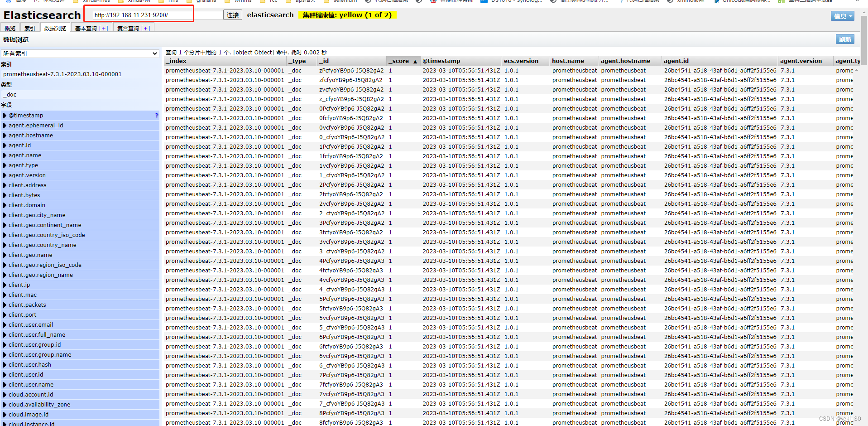This screenshot has width=868, height=426.
Task: Open row with id 7_cfyoYB9p6-J5Q82gA3
Action: (x=509, y=404)
